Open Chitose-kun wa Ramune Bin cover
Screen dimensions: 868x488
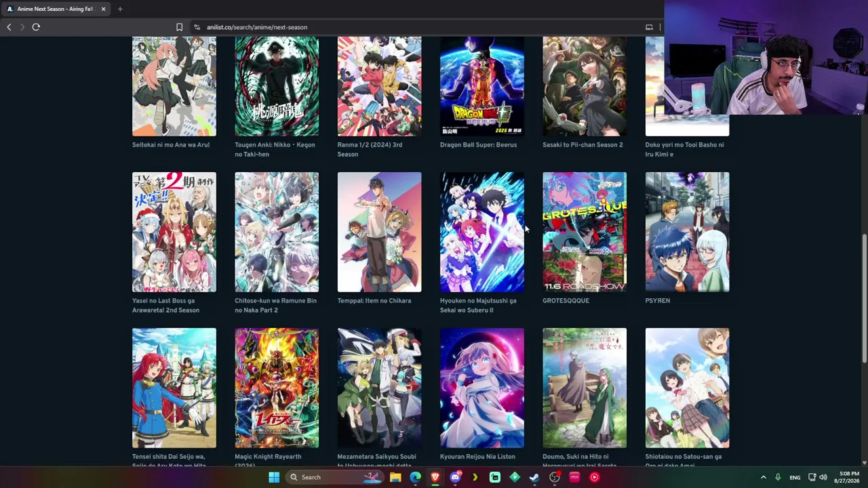(277, 232)
